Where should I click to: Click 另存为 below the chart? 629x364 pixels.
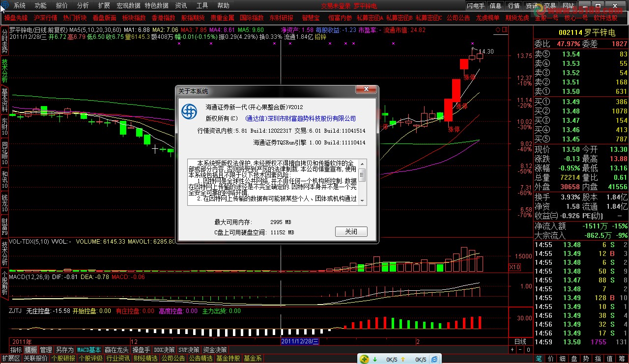64,350
